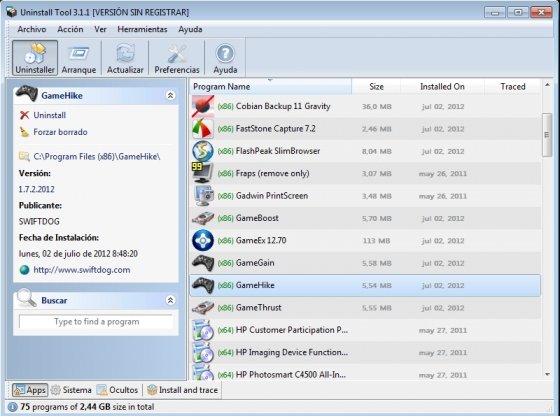
Task: Click the GameHike gamepad icon in list
Action: point(203,285)
